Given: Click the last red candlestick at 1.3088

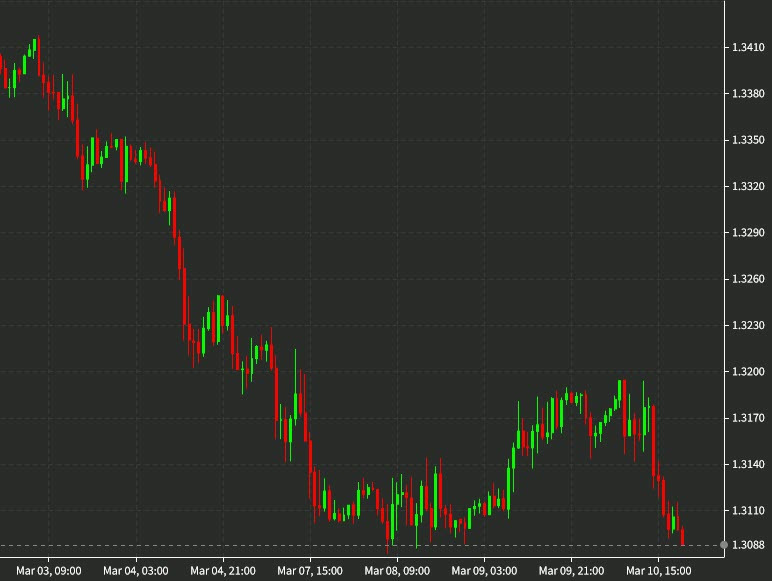Looking at the screenshot, I should click(682, 536).
